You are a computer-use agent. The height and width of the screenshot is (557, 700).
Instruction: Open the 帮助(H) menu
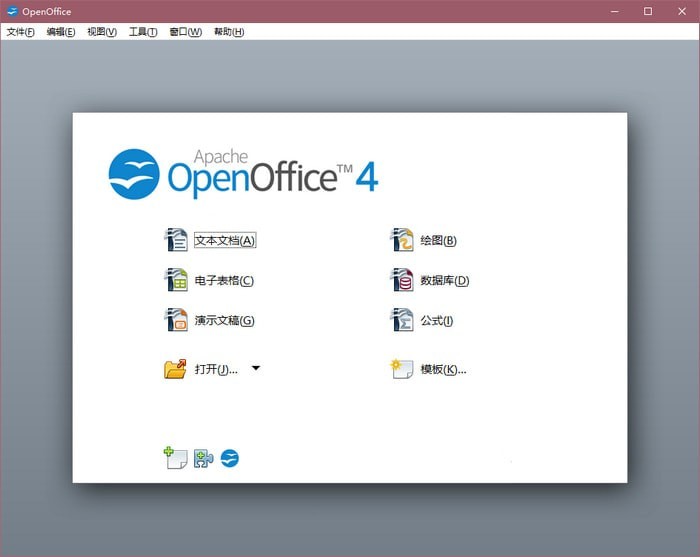(x=228, y=32)
